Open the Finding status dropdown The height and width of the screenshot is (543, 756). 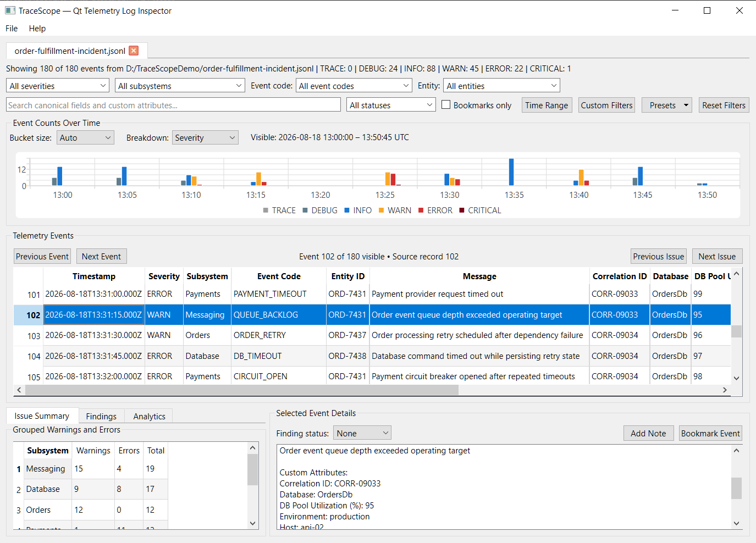[362, 433]
